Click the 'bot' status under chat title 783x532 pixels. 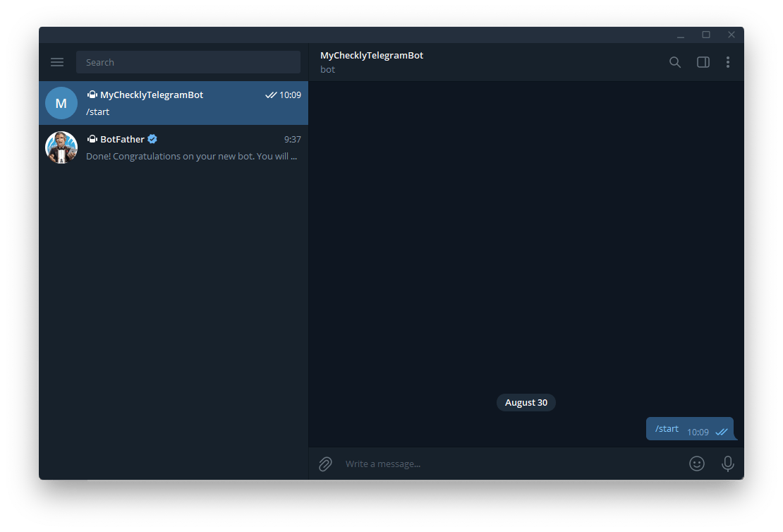(x=327, y=69)
